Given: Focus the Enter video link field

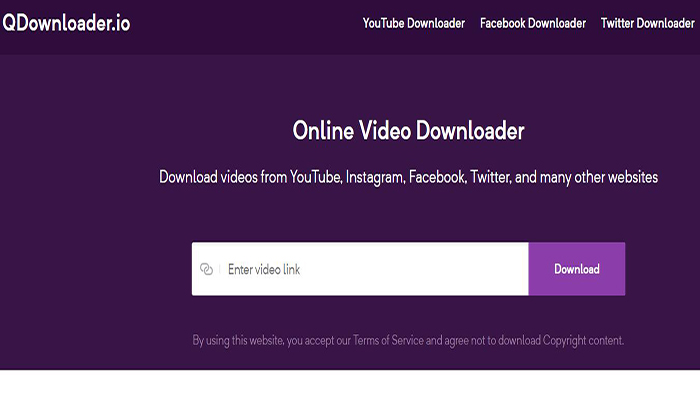Looking at the screenshot, I should click(360, 269).
